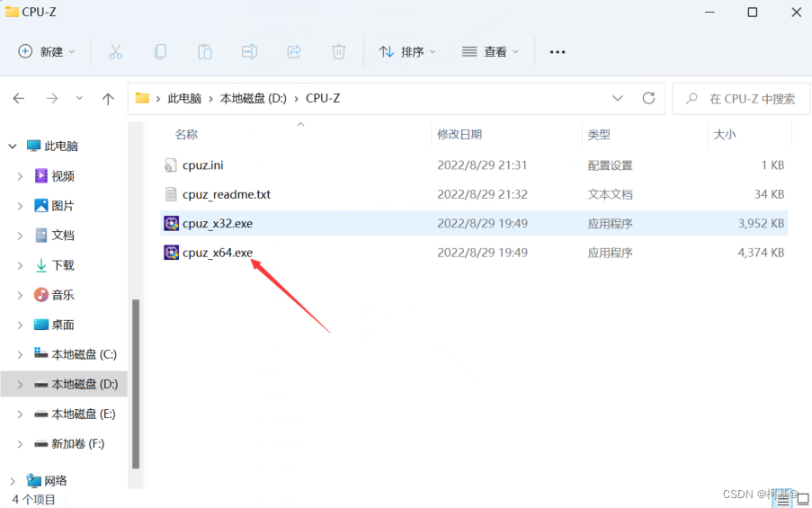Click the 4,374 KB size value
Image resolution: width=812 pixels, height=508 pixels.
point(761,253)
